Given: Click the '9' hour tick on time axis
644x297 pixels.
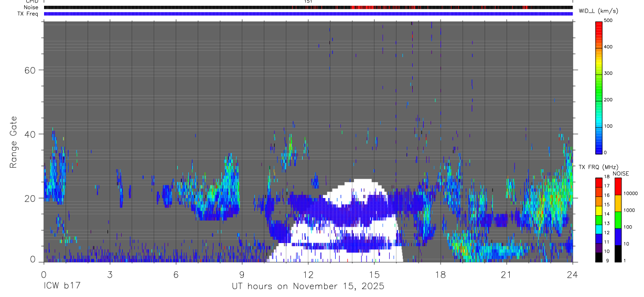Looking at the screenshot, I should point(242,275).
